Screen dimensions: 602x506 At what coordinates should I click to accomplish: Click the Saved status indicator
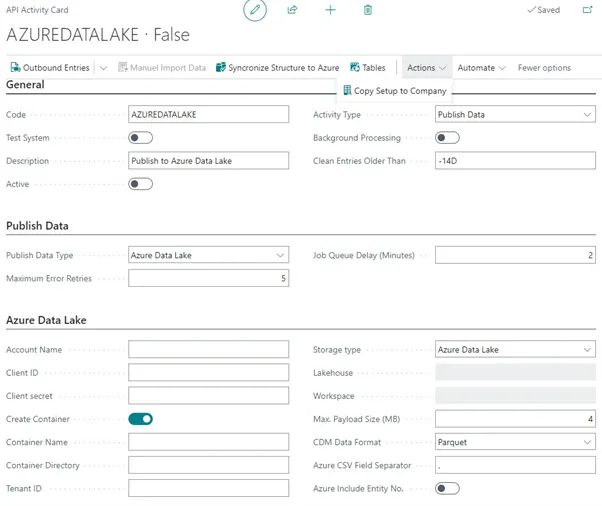tap(544, 10)
